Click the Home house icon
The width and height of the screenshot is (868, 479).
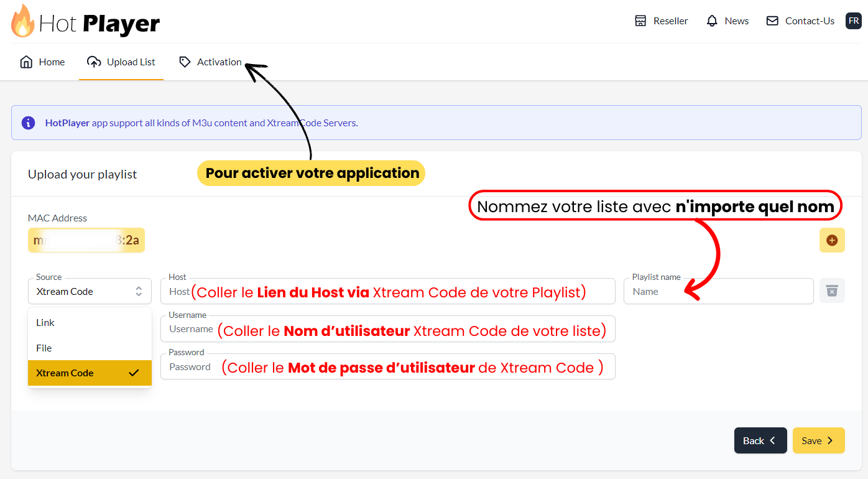[26, 62]
